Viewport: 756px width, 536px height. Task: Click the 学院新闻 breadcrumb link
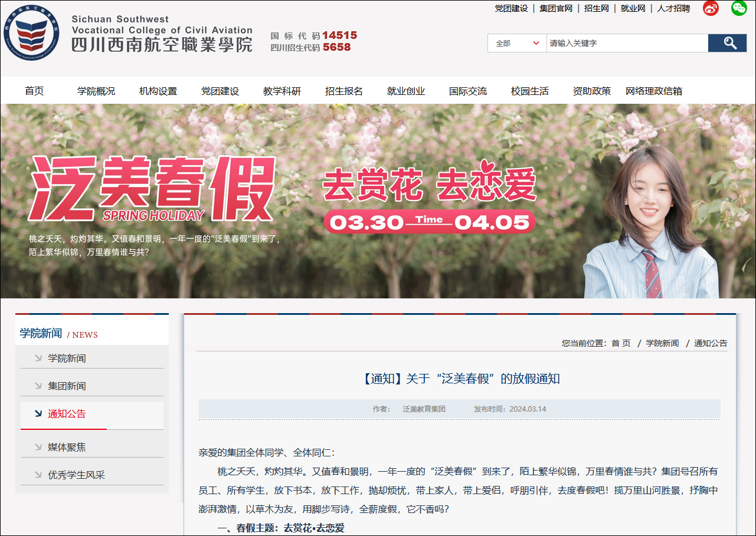click(x=662, y=343)
